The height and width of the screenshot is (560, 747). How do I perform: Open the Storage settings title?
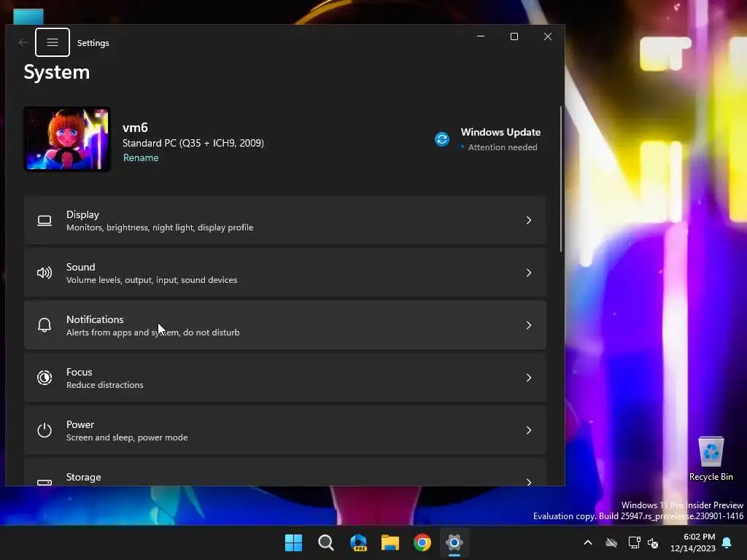[83, 477]
